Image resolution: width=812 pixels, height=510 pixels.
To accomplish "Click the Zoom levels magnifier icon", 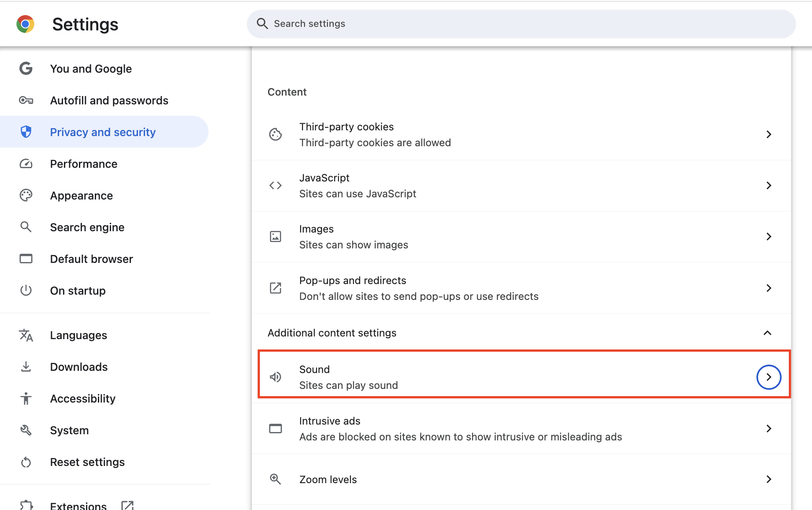I will (x=276, y=479).
